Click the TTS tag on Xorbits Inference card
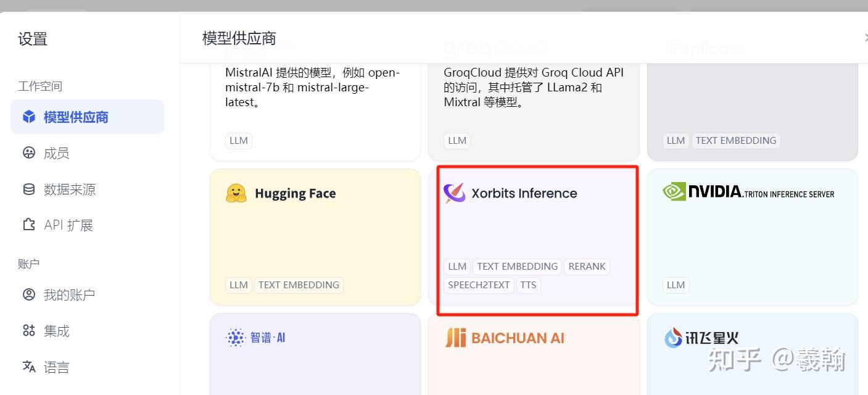Screen dimensions: 868x395 [528, 285]
